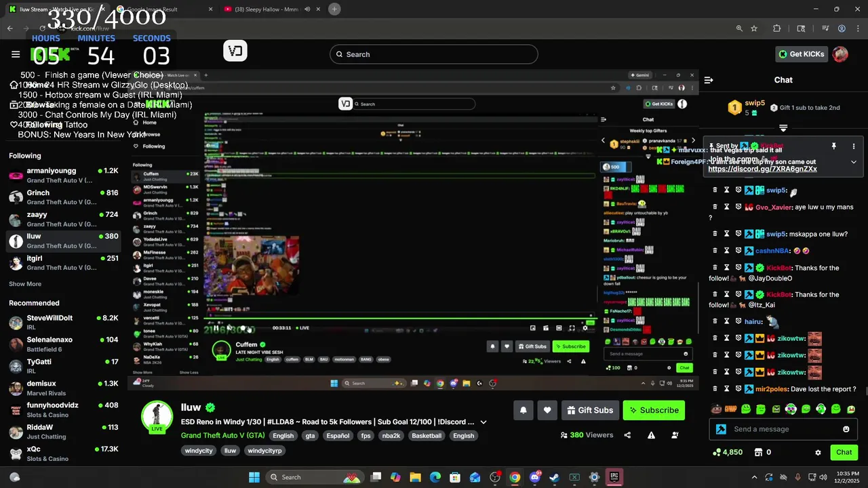
Task: Open Steam from taskbar
Action: pos(555,477)
